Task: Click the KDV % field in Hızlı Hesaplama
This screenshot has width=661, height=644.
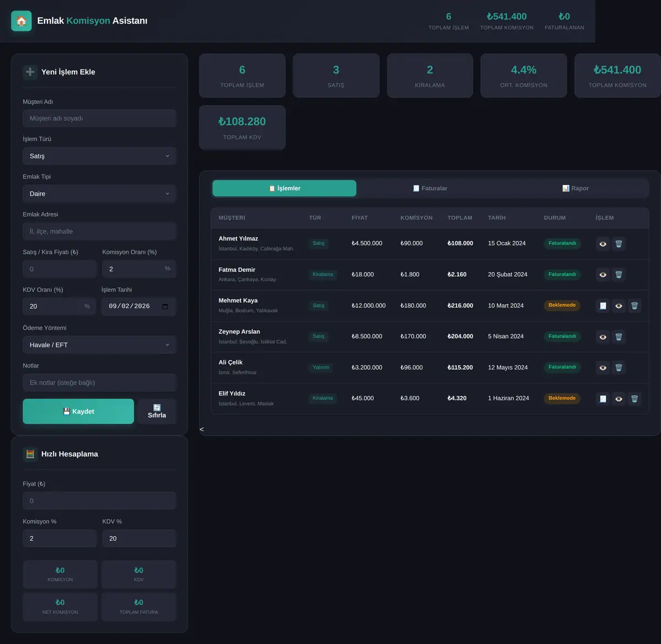Action: tap(139, 538)
